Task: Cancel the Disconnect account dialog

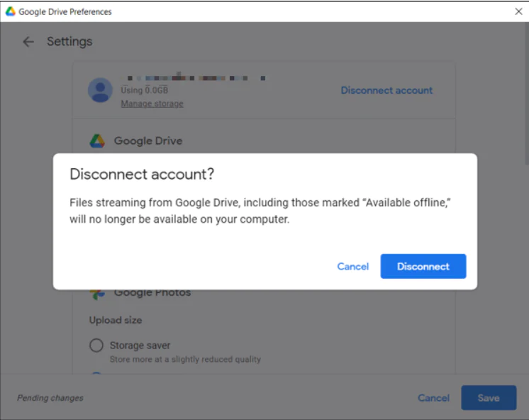Action: coord(353,266)
